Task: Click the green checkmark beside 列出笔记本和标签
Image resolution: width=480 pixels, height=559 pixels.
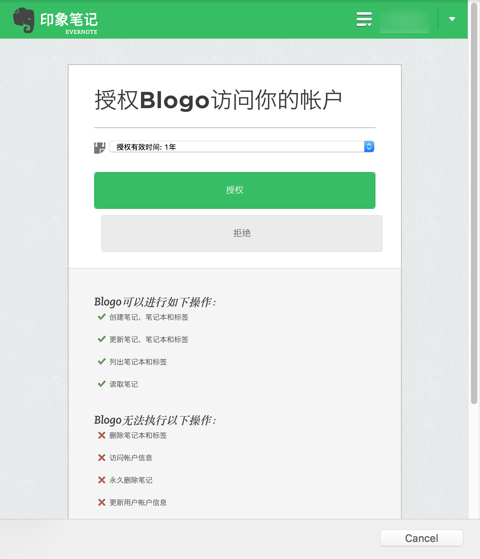Action: click(x=102, y=361)
